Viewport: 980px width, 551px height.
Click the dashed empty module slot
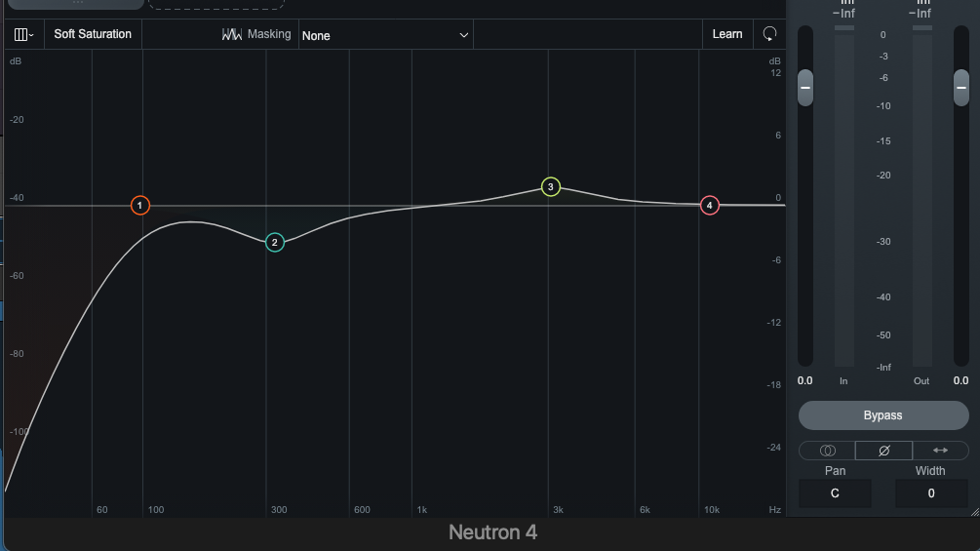tap(216, 4)
